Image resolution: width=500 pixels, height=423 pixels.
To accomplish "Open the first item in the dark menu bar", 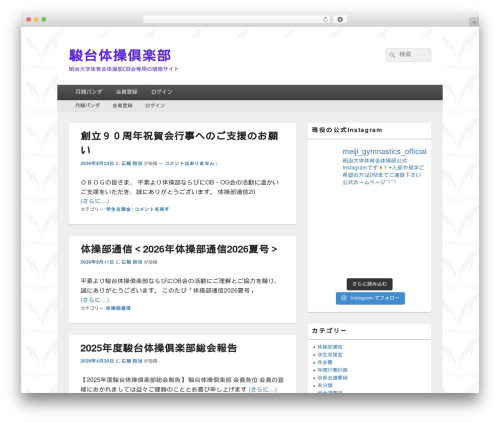I will tap(89, 92).
